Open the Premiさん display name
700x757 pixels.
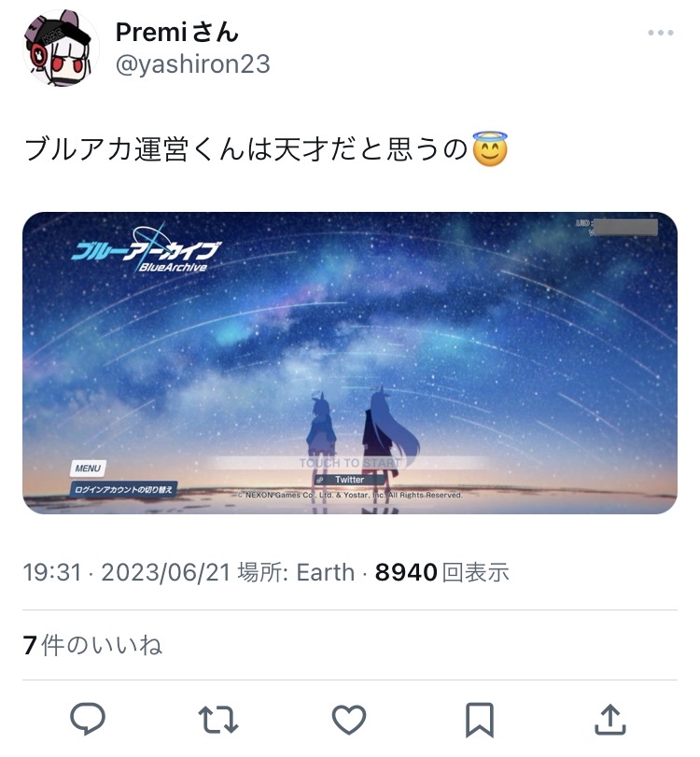(x=176, y=33)
